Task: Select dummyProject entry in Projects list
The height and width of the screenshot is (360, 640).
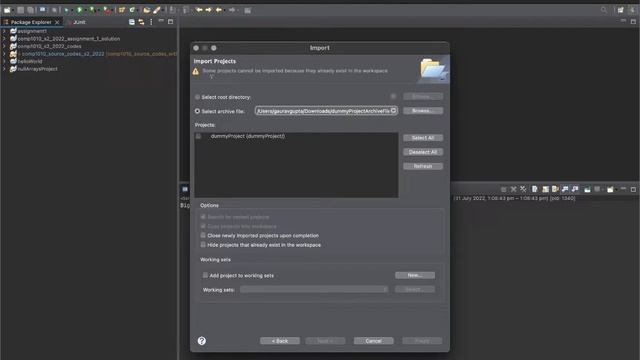Action: point(248,136)
